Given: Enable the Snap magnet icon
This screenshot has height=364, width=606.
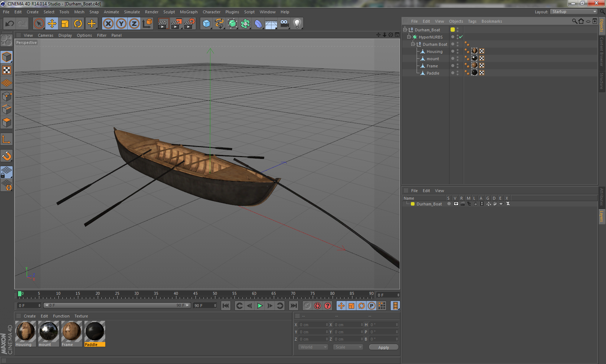Looking at the screenshot, I should tap(7, 156).
